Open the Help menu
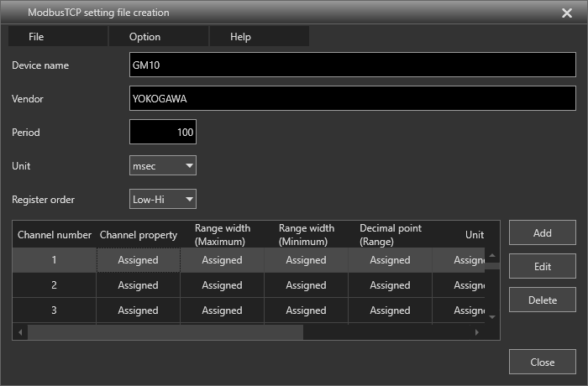 (x=240, y=37)
